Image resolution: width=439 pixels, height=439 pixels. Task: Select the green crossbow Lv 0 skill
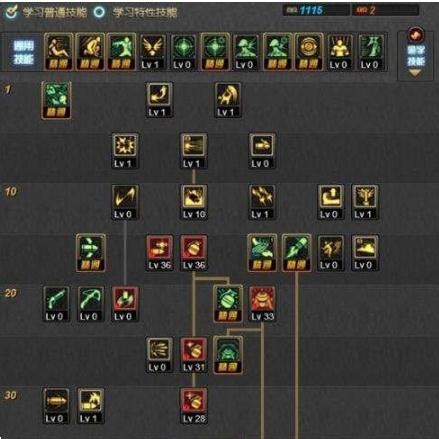(x=91, y=304)
